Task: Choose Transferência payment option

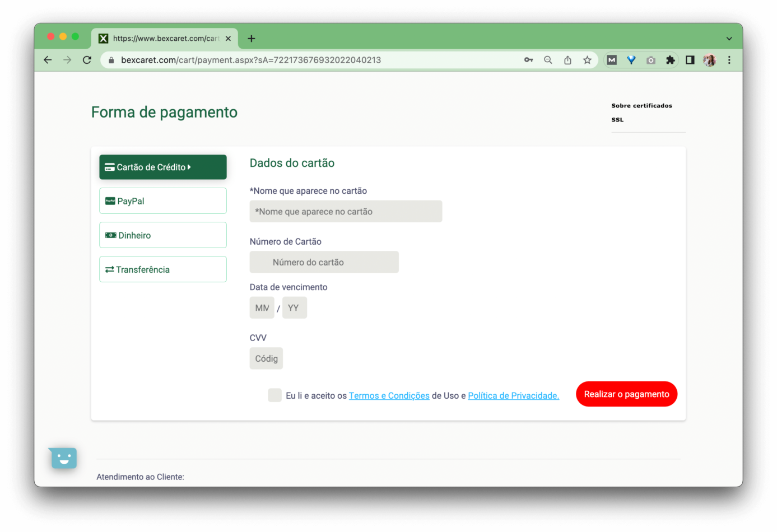Action: (163, 269)
